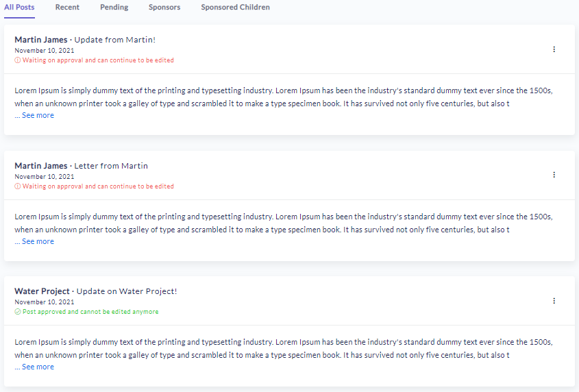
Task: Expand See more on Letter from Martin post
Action: pos(38,242)
